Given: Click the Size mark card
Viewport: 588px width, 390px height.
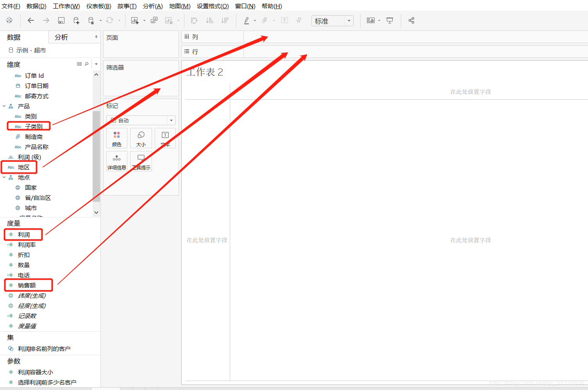Looking at the screenshot, I should coord(141,138).
